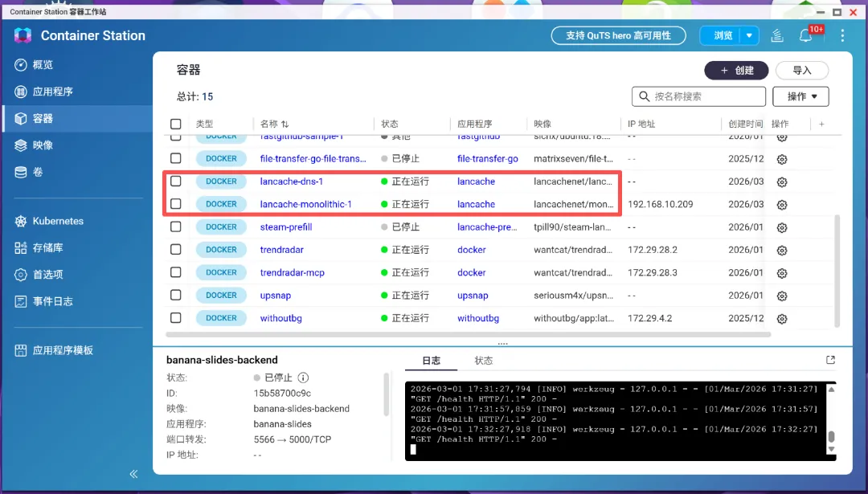Open gear settings for withoutbg
The image size is (868, 494).
782,319
